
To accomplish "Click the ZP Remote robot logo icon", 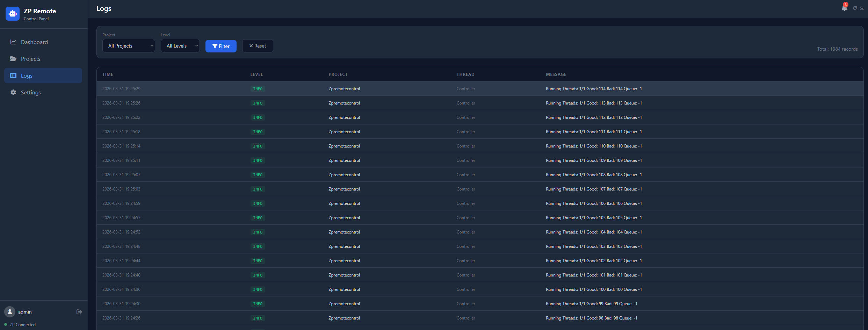I will click(x=13, y=14).
